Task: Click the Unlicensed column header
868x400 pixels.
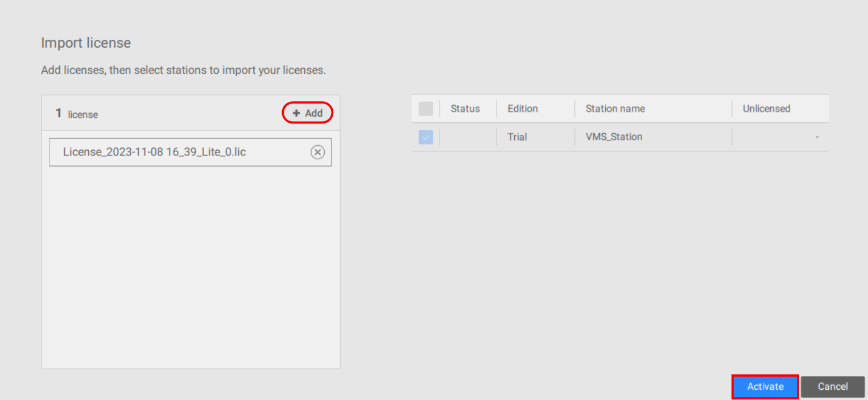Action: [767, 109]
